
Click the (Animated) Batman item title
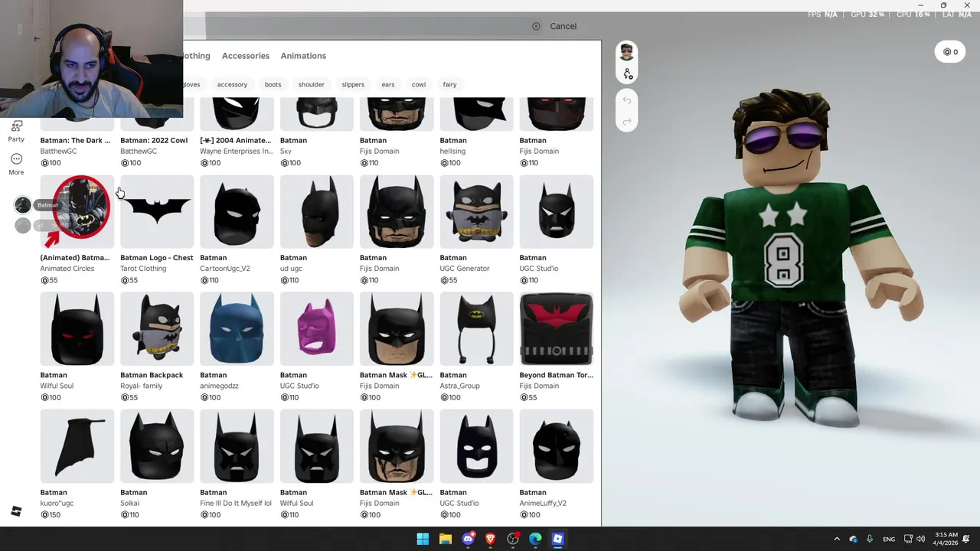75,258
